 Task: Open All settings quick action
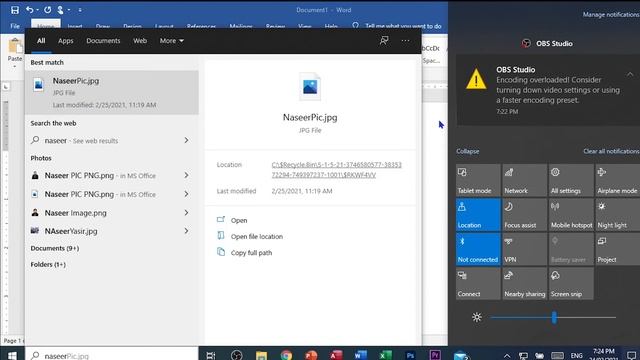(x=571, y=180)
